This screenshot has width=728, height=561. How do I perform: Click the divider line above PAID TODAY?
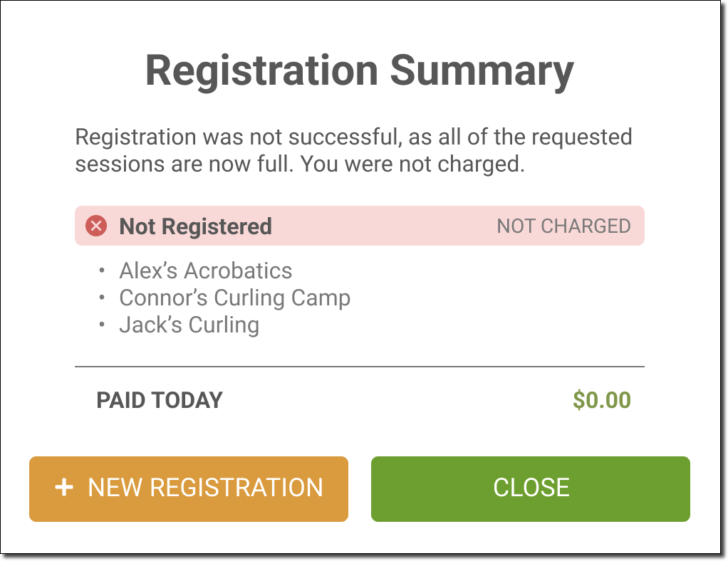359,367
